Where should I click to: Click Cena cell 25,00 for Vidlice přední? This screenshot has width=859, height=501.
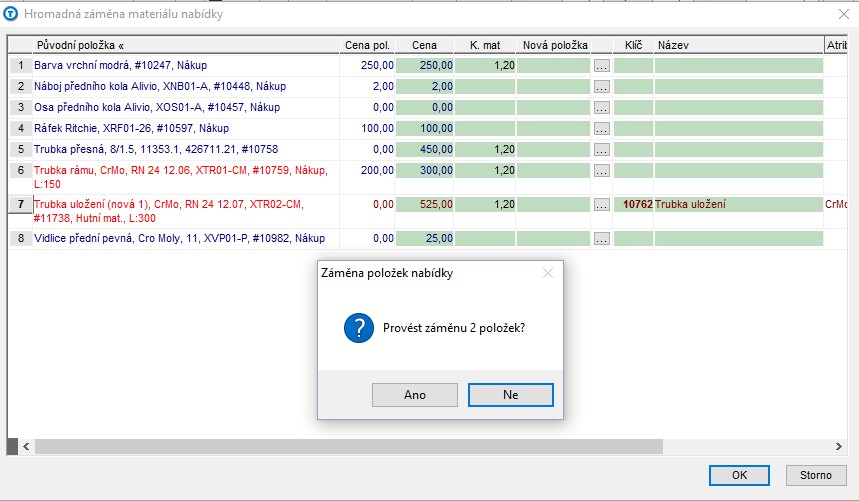click(425, 238)
